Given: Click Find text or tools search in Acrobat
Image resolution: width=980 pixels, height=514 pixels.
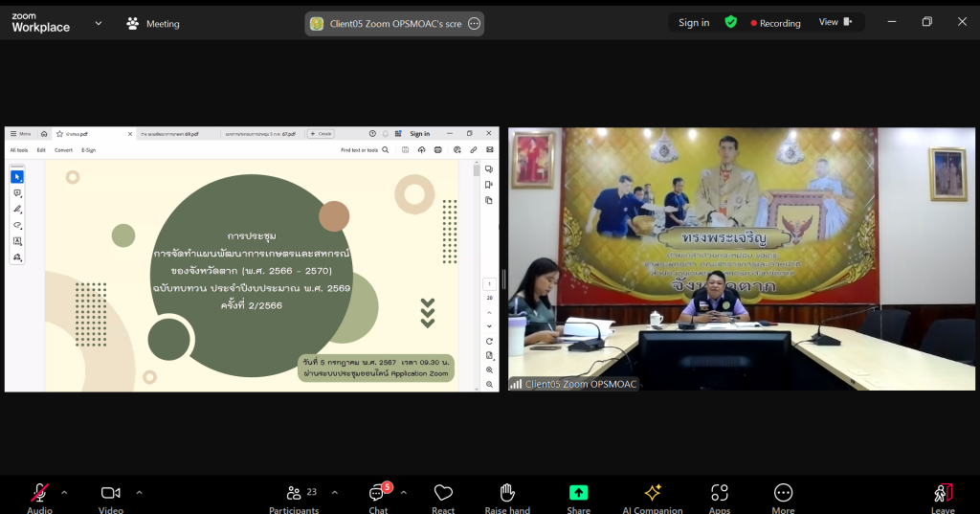Looking at the screenshot, I should click(x=365, y=150).
